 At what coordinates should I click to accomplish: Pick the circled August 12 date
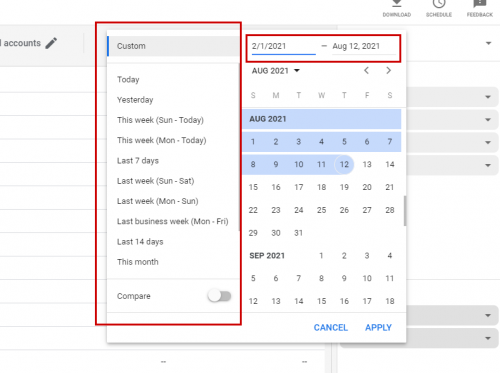coord(344,164)
